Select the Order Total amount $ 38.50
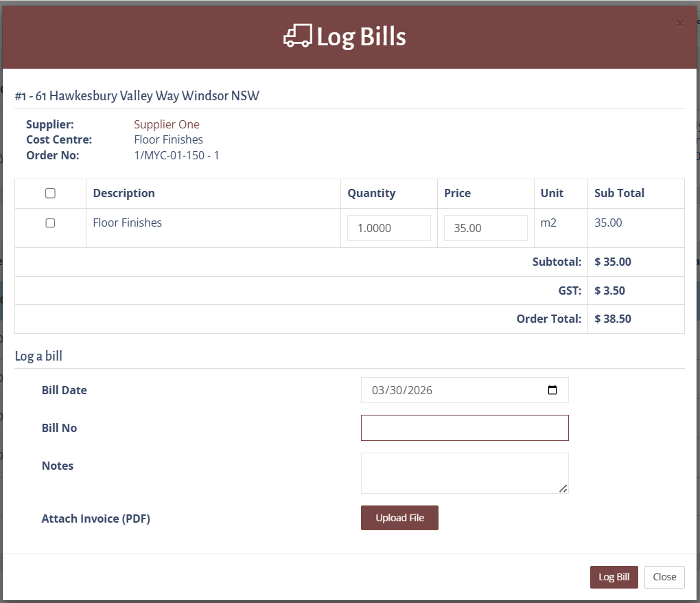 (613, 319)
